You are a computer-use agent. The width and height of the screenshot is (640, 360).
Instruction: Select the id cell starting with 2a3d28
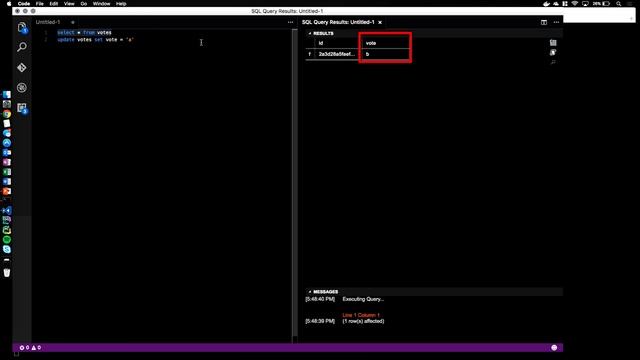tap(337, 54)
